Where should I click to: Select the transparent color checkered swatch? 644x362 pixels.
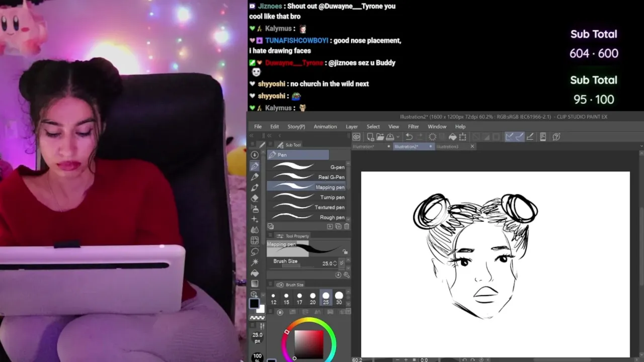coord(257,318)
